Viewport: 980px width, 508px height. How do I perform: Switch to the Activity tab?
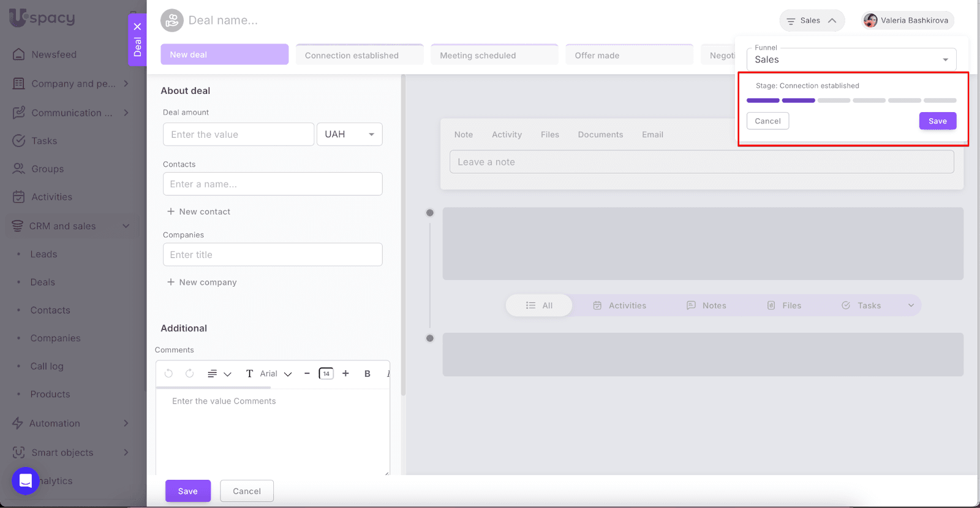pos(507,135)
